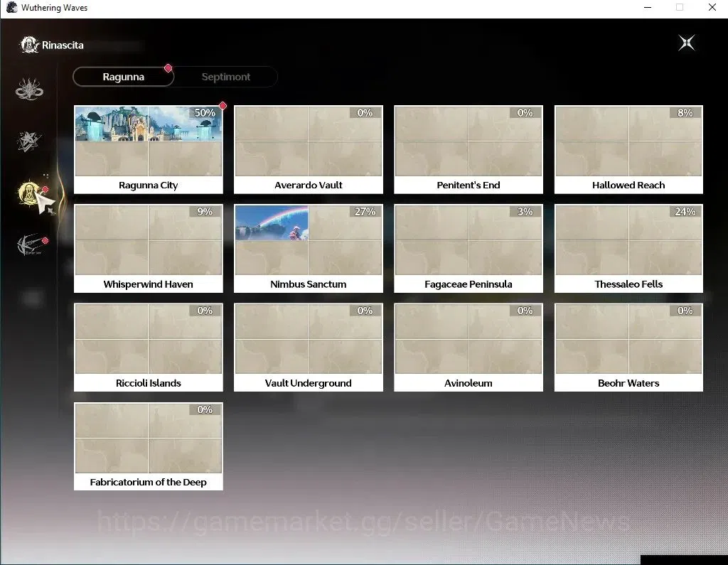728x565 pixels.
Task: Open the Beohr Waters card
Action: 628,348
